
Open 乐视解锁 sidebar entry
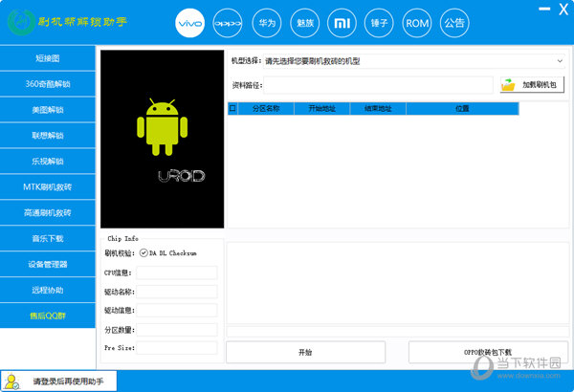click(x=48, y=161)
